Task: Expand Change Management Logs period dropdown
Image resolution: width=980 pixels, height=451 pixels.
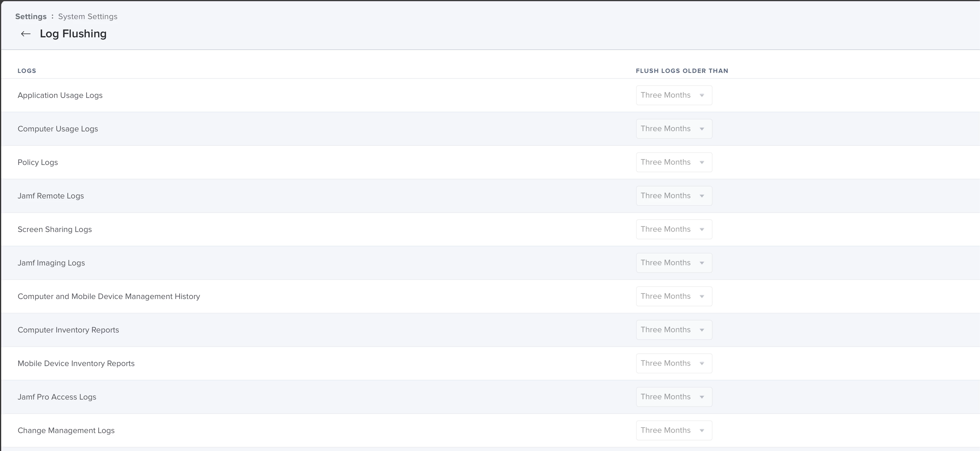Action: [x=673, y=430]
